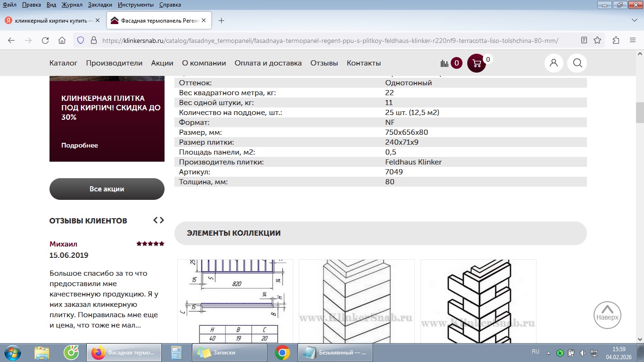Show next customer review
The height and width of the screenshot is (362, 644).
pos(162,220)
